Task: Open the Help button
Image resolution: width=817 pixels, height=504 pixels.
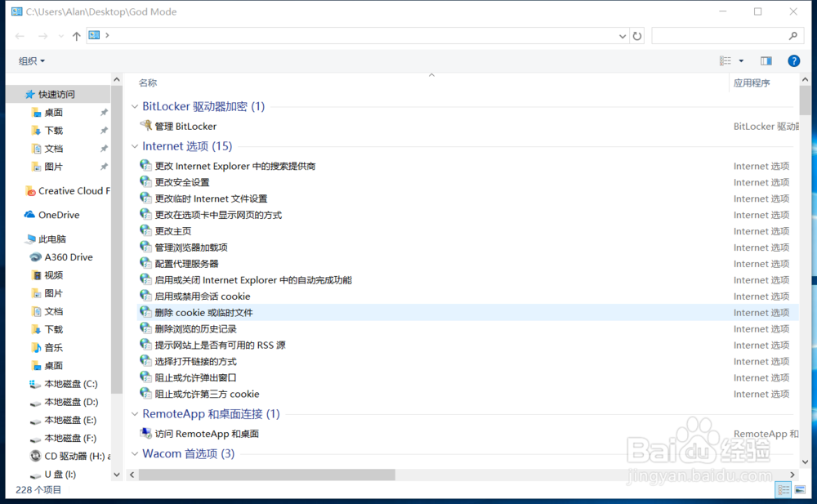Action: click(x=793, y=61)
